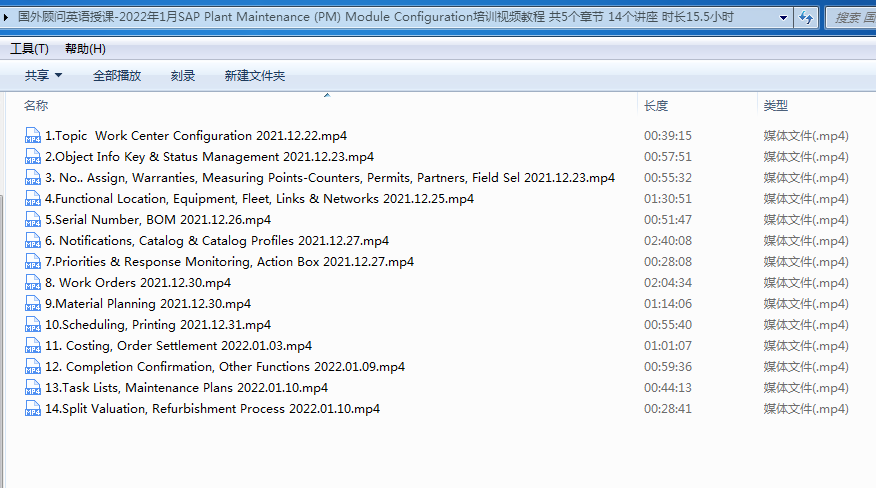The image size is (876, 488).
Task: Click 刻录 burn button
Action: (183, 75)
